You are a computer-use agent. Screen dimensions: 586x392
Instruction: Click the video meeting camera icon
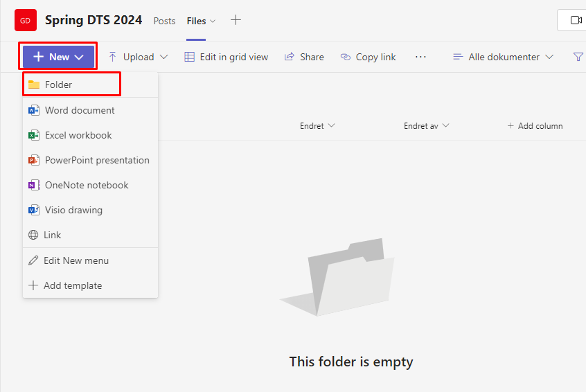(576, 20)
